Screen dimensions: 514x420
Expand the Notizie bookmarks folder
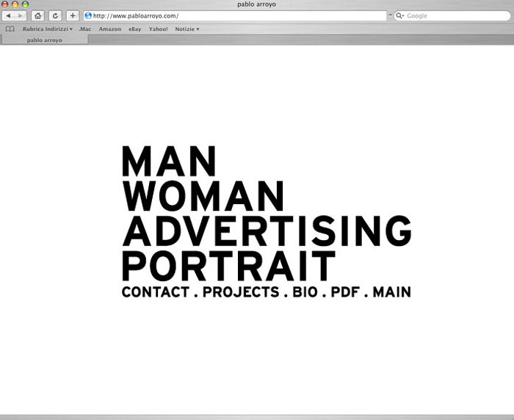point(187,29)
